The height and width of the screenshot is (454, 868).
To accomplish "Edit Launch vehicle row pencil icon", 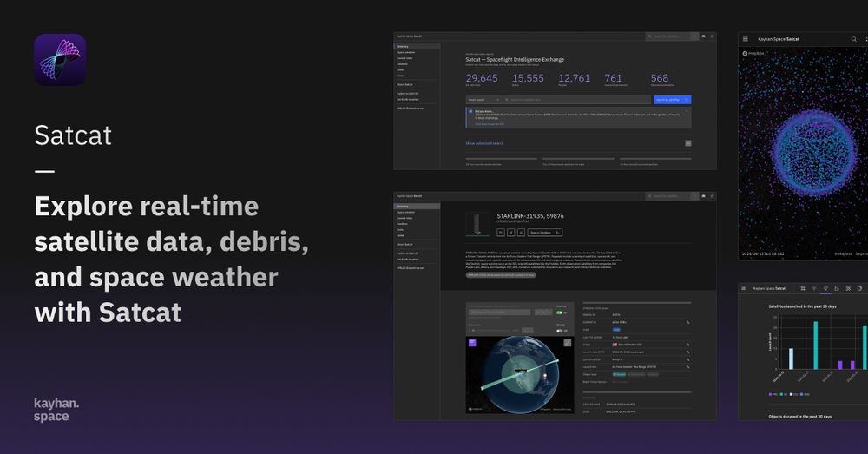I will point(688,359).
